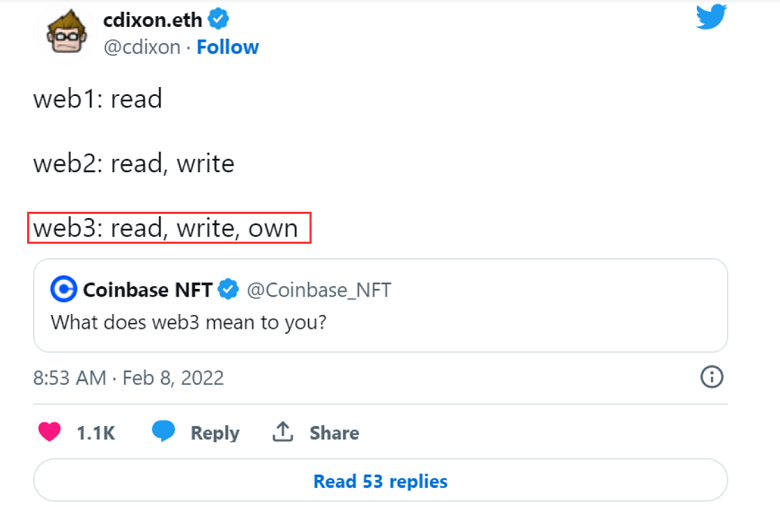
Task: Click the @cdixon handle
Action: [x=142, y=47]
